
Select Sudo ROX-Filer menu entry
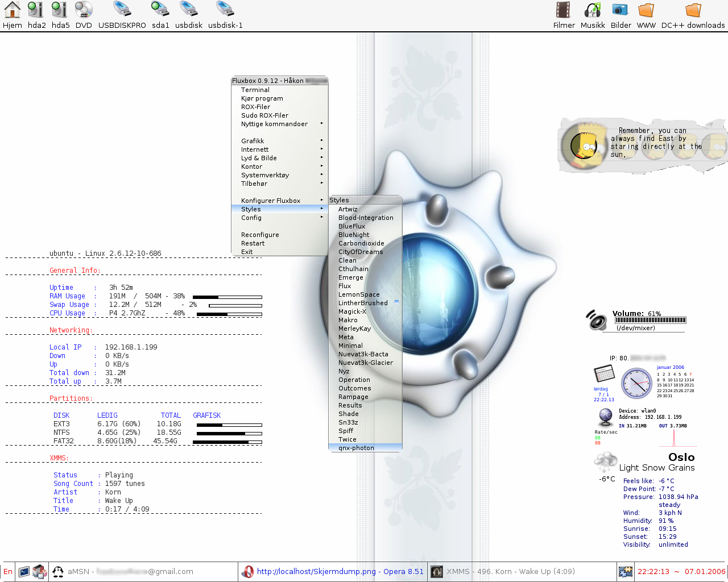point(280,115)
